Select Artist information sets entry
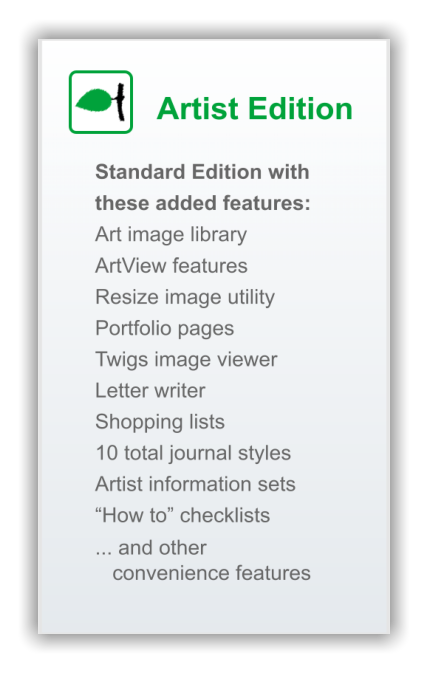 196,484
